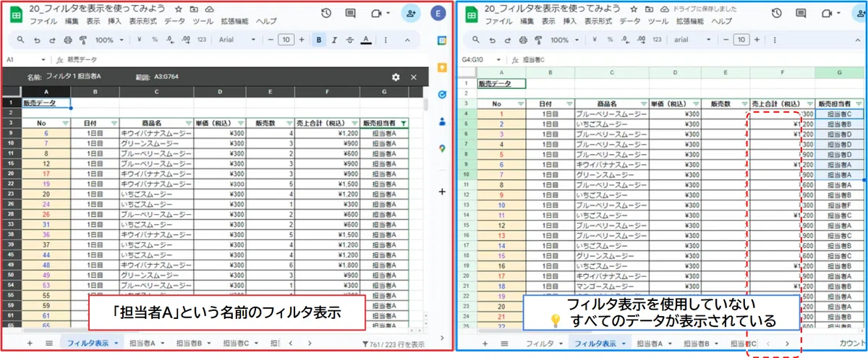The image size is (868, 358).
Task: Toggle Strikethrough formatting in left toolbar
Action: (349, 40)
